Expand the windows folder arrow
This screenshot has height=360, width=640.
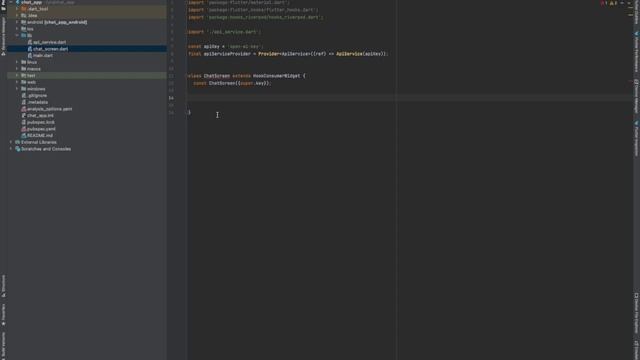(x=17, y=89)
